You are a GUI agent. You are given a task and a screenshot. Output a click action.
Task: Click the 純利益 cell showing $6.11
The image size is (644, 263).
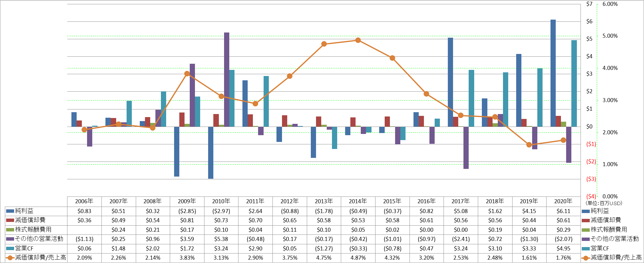pyautogui.click(x=563, y=211)
